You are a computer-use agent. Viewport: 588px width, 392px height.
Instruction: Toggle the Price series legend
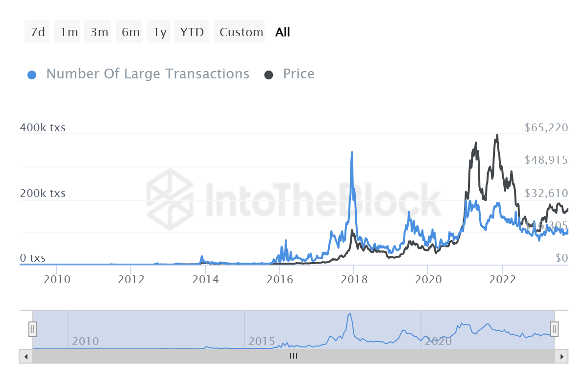(x=298, y=74)
